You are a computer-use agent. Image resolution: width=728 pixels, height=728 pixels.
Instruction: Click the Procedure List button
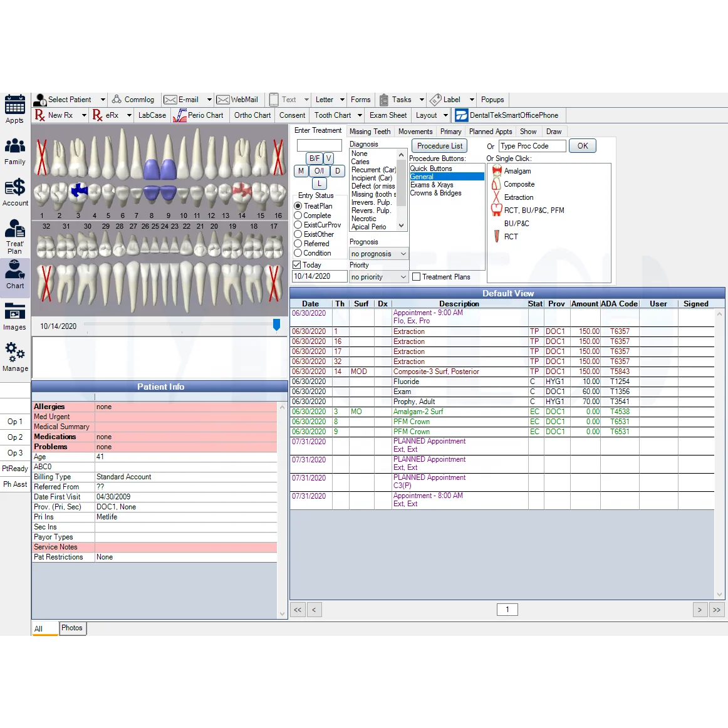440,146
